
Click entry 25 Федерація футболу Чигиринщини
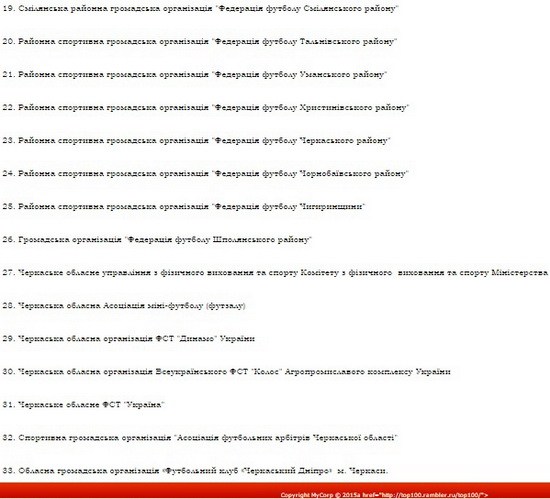(x=183, y=207)
